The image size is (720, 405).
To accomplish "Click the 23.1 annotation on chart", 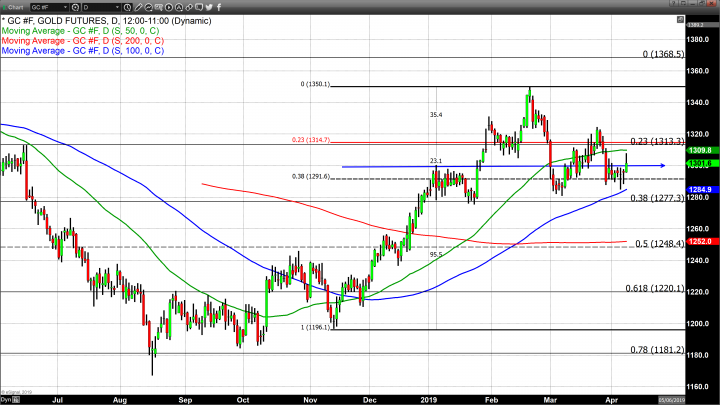I will tap(436, 161).
